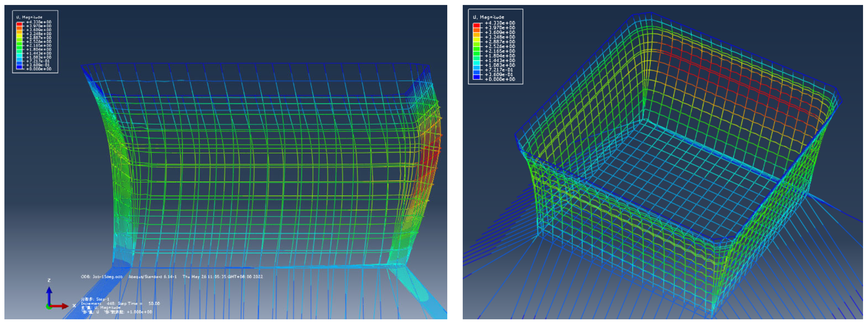Click the +2.165e+00 value in right legend
This screenshot has height=324, width=868.
(500, 51)
